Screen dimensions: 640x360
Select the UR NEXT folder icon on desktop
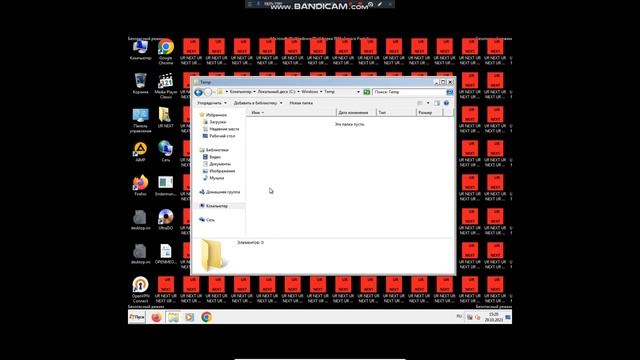165,118
